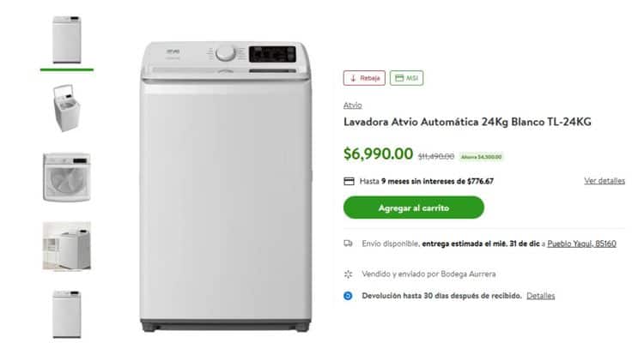This screenshot has height=361, width=644.
Task: Open return policy Detalles link
Action: [540, 296]
